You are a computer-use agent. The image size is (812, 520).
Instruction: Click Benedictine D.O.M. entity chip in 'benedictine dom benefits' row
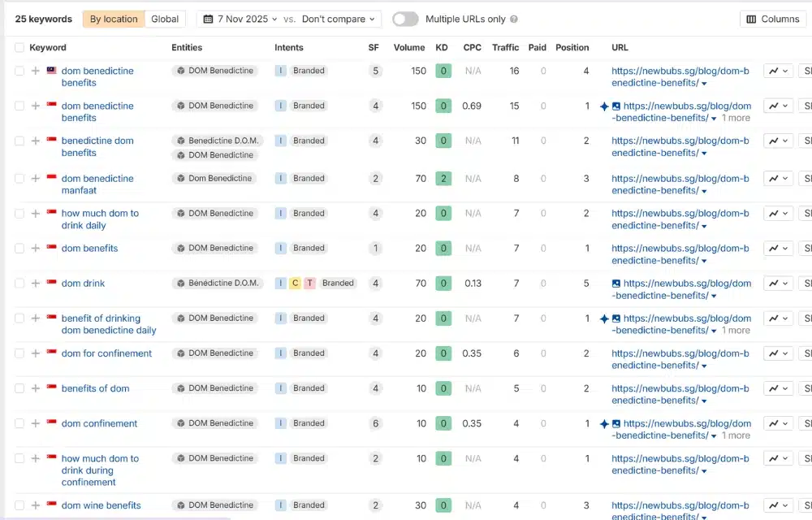tap(218, 141)
